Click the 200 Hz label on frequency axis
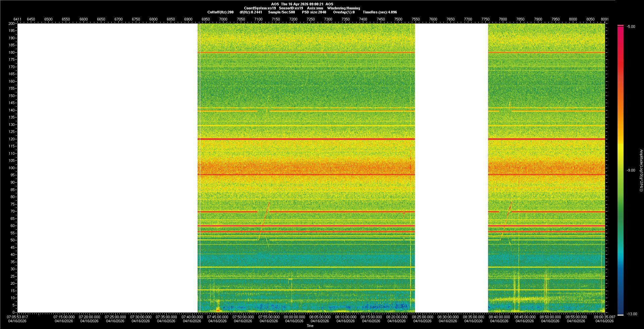 [x=12, y=23]
